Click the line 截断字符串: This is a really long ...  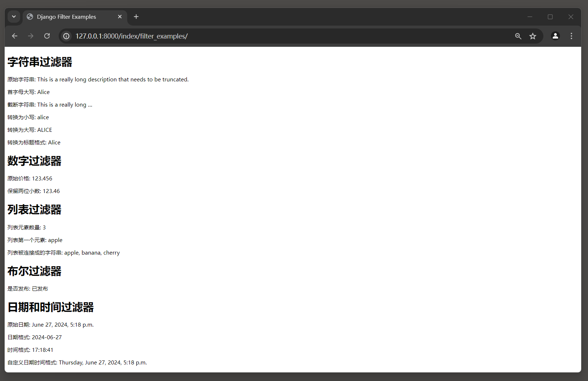pyautogui.click(x=50, y=105)
